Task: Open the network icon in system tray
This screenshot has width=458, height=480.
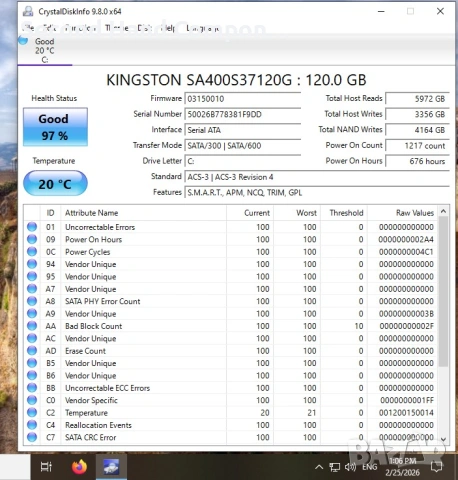Action: point(335,467)
